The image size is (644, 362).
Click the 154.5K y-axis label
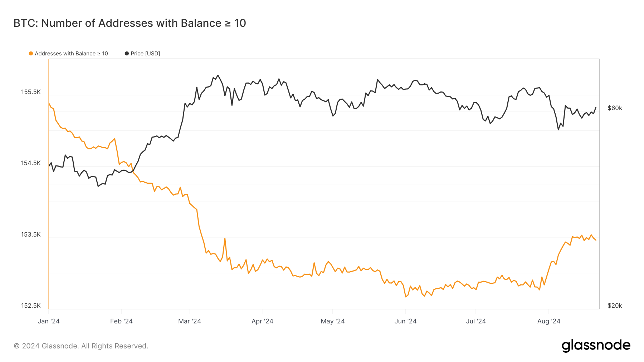coord(31,163)
